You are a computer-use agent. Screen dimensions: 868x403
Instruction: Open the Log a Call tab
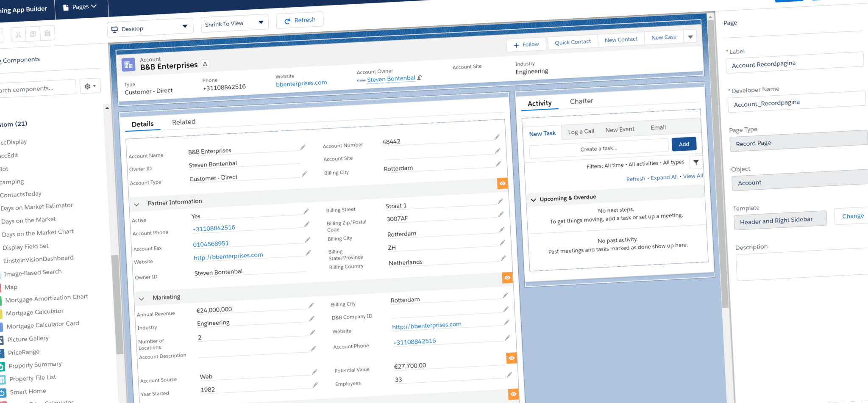click(x=581, y=132)
